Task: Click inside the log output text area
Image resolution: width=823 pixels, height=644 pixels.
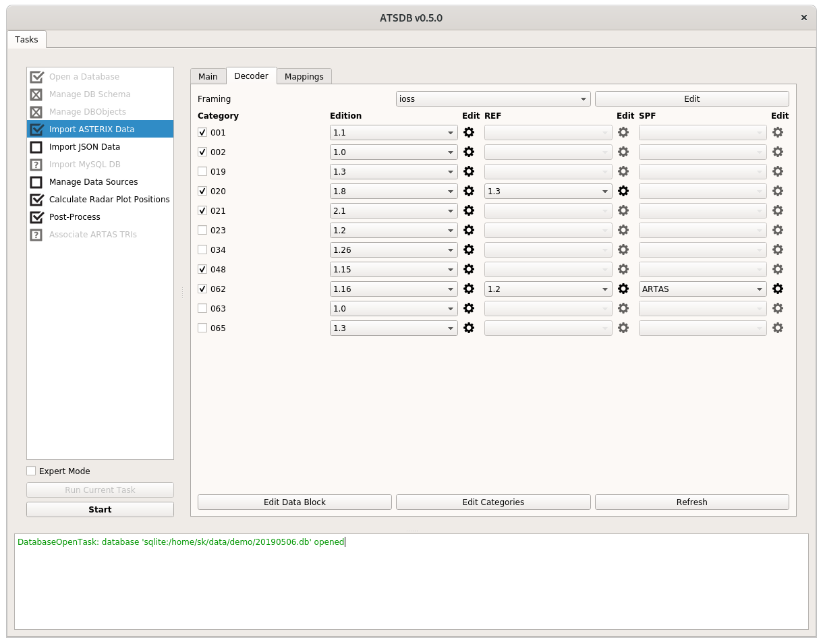Action: (412, 582)
